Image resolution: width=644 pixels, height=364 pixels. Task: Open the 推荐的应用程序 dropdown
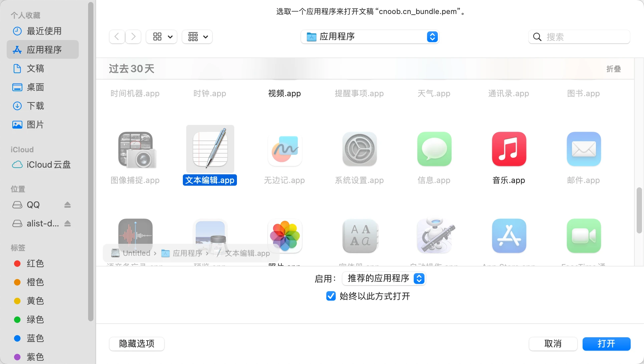[x=384, y=279]
